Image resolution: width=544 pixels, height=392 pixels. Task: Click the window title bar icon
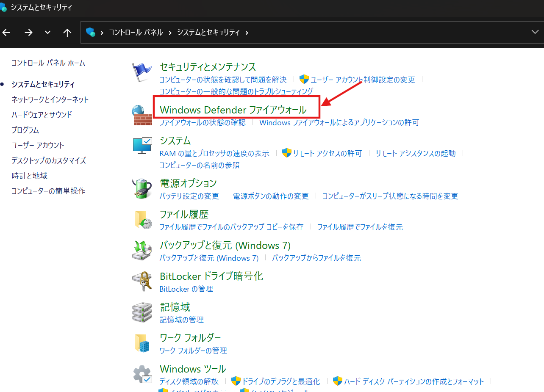[3, 7]
